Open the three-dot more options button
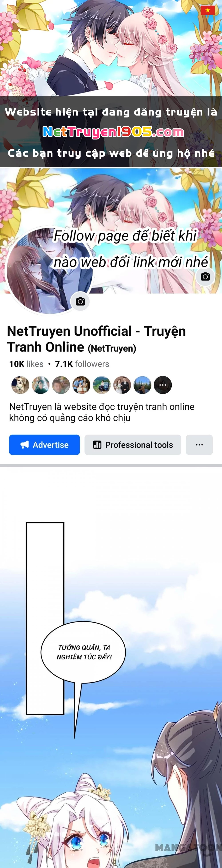The image size is (222, 868). (199, 445)
